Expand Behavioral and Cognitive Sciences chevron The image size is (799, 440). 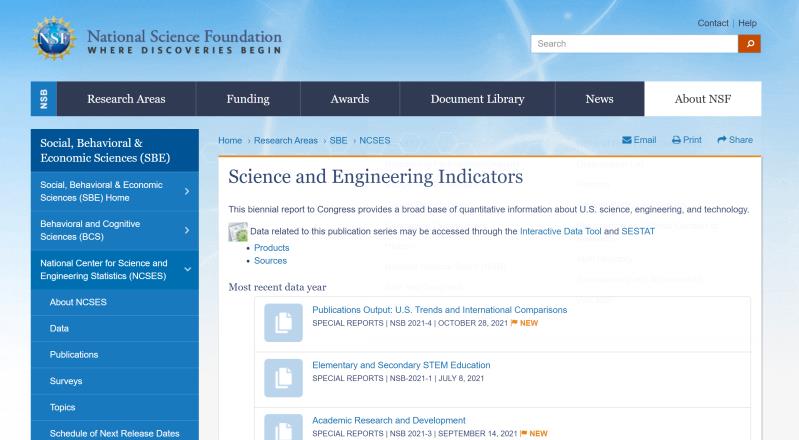[187, 230]
